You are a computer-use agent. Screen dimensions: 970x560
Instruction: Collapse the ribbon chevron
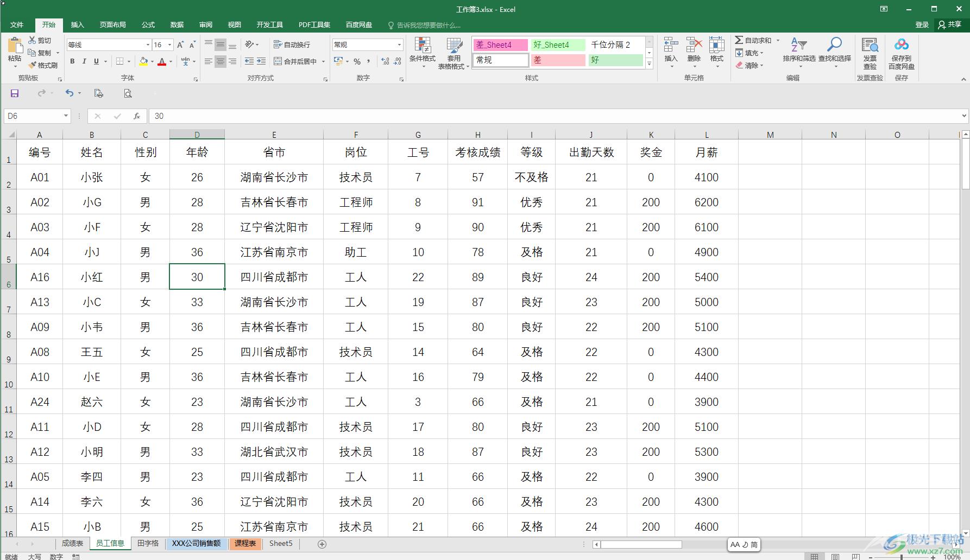tap(963, 79)
